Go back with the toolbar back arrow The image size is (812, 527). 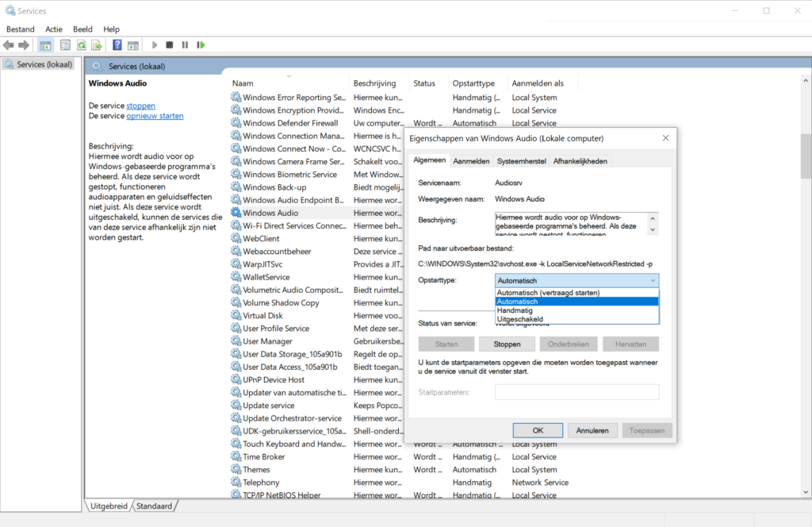[8, 45]
